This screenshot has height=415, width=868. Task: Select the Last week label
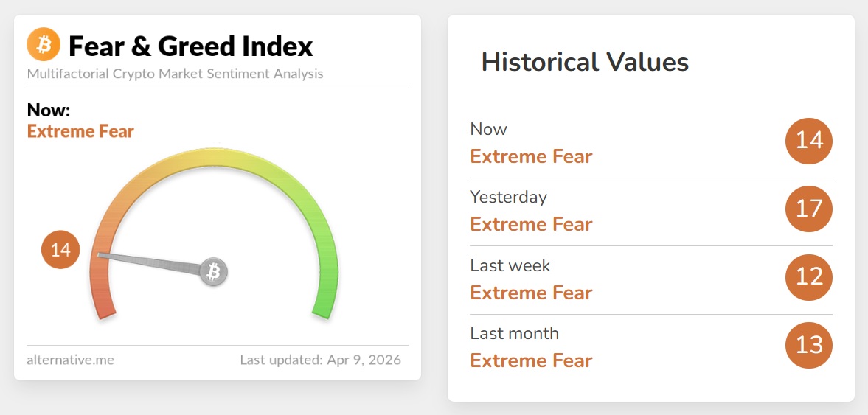point(510,265)
